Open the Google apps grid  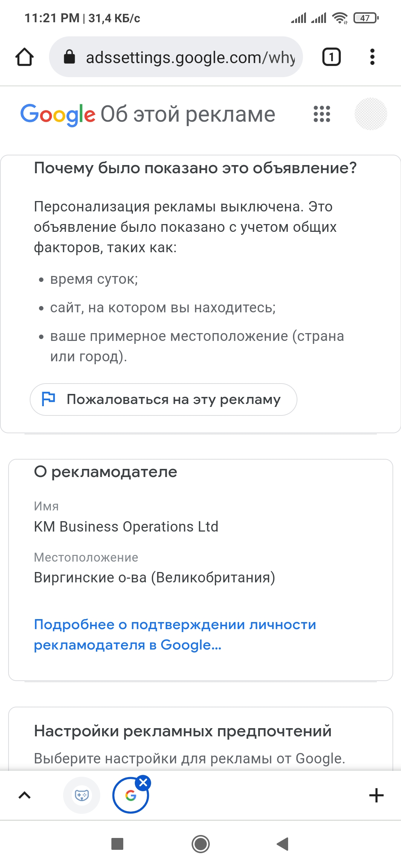(322, 114)
